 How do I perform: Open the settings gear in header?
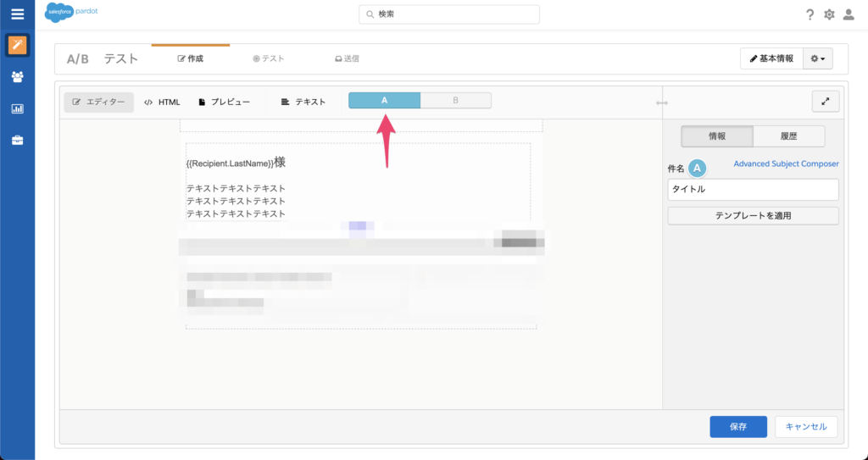[829, 14]
